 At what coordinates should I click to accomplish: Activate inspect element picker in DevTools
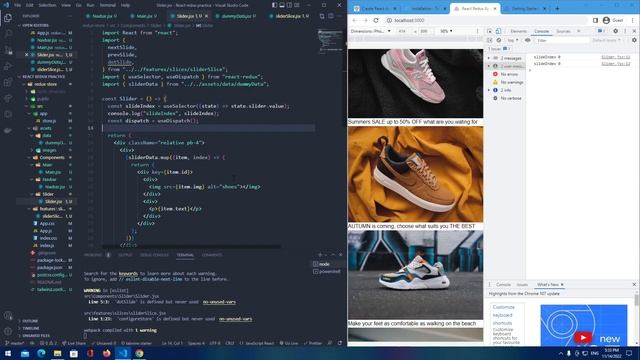(489, 31)
